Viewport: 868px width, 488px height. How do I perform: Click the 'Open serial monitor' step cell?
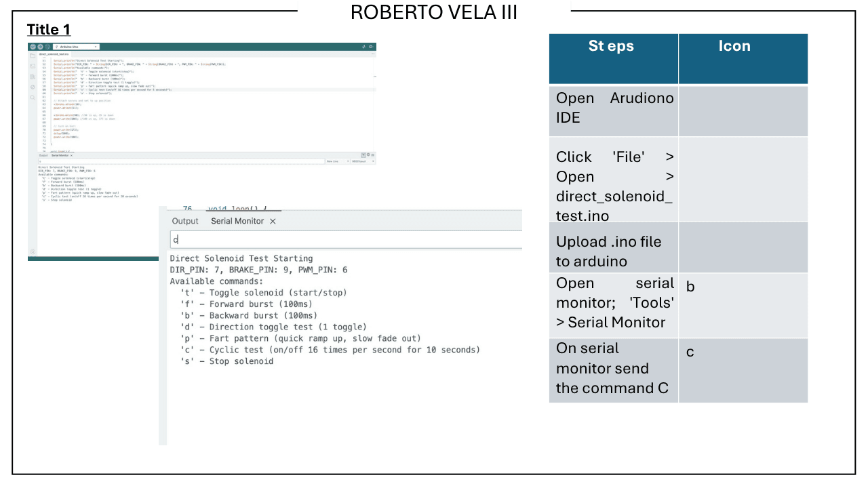614,306
